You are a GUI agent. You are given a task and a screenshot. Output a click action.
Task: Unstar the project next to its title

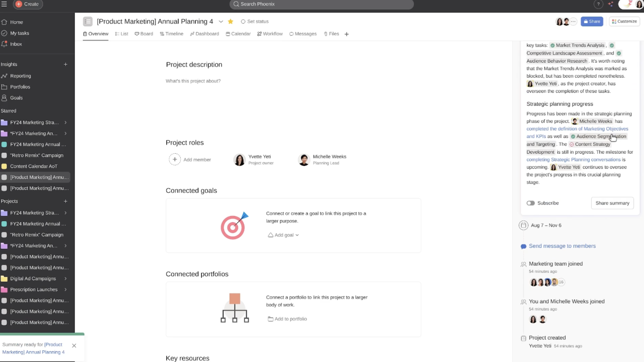(230, 21)
